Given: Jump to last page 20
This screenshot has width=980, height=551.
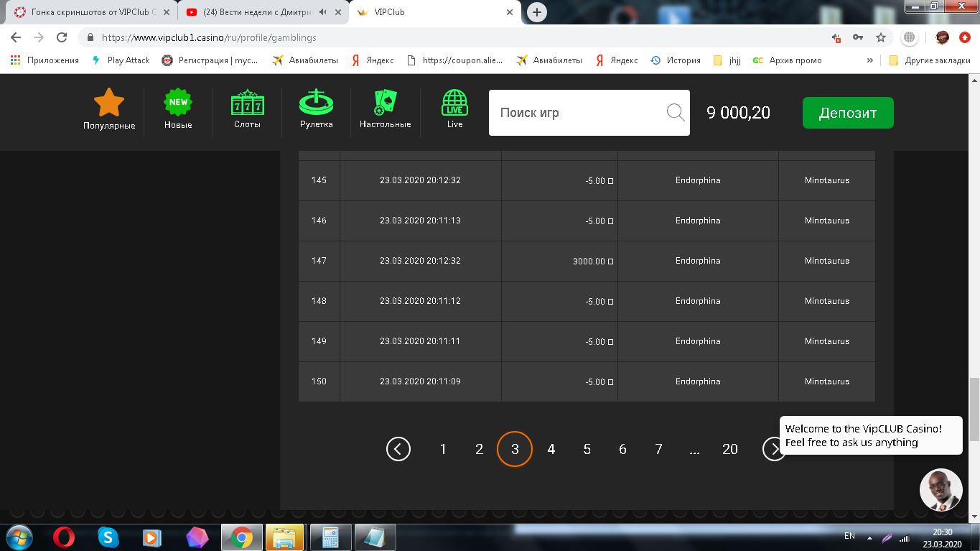Looking at the screenshot, I should [x=730, y=449].
